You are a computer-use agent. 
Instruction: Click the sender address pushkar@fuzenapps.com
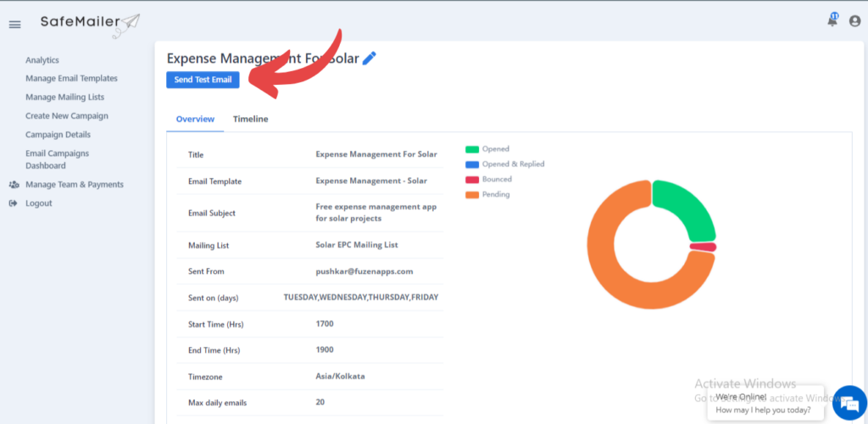(364, 271)
